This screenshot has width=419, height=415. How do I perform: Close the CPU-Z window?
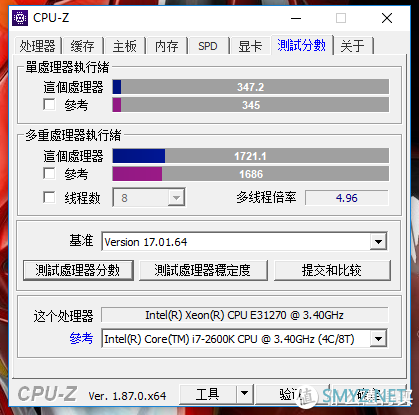click(387, 18)
